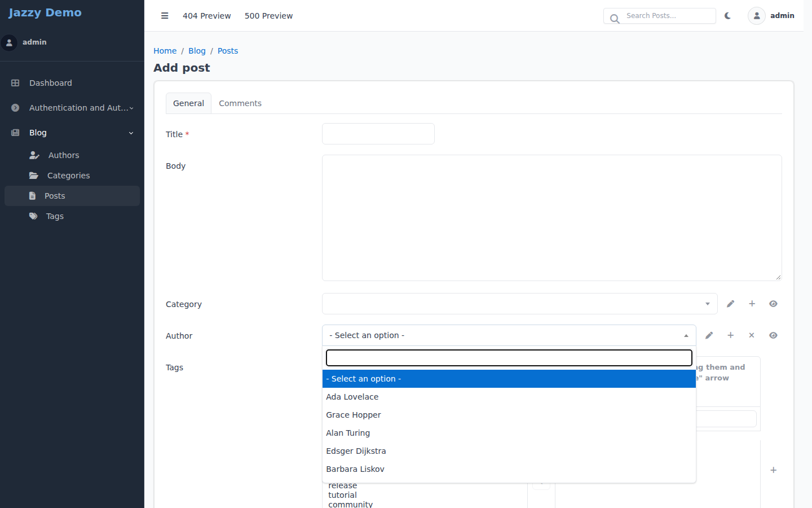Screen dimensions: 812x508
Task: Click the Categories folder icon
Action: coord(34,176)
